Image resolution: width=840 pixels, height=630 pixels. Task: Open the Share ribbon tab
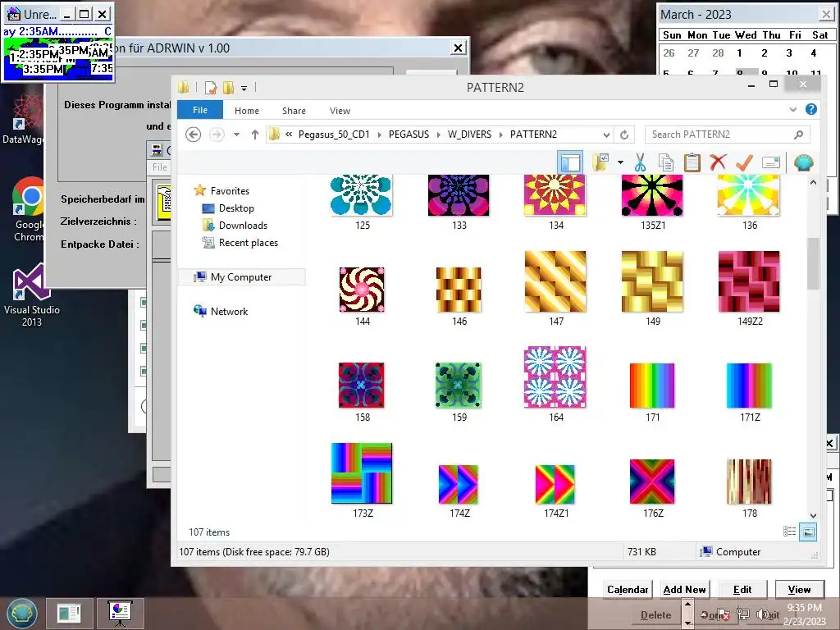coord(294,111)
